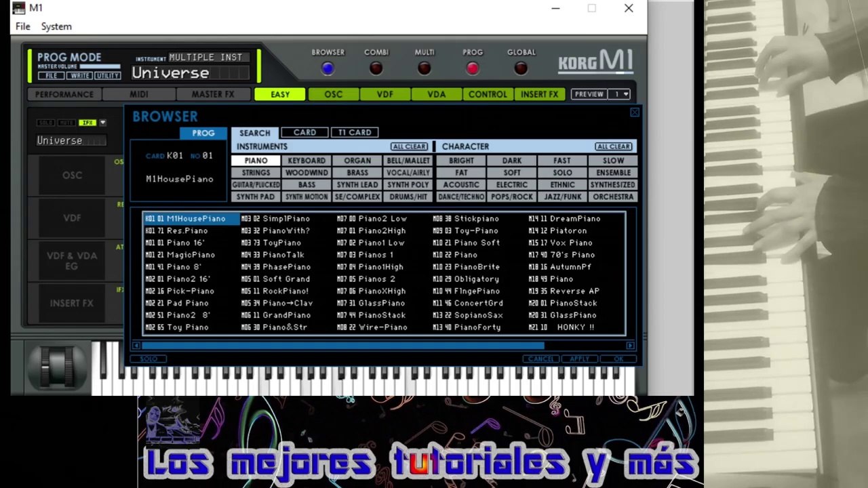The image size is (868, 488).
Task: Click the browser horizontal scrollbar thumb
Action: click(342, 346)
